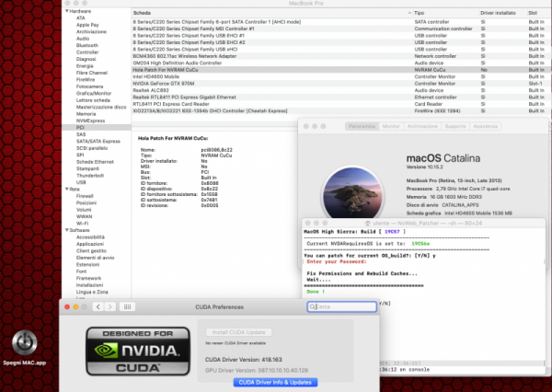Viewport: 552px width, 392px height.
Task: Click the Versione 10.15.2 text
Action: pyautogui.click(x=424, y=167)
